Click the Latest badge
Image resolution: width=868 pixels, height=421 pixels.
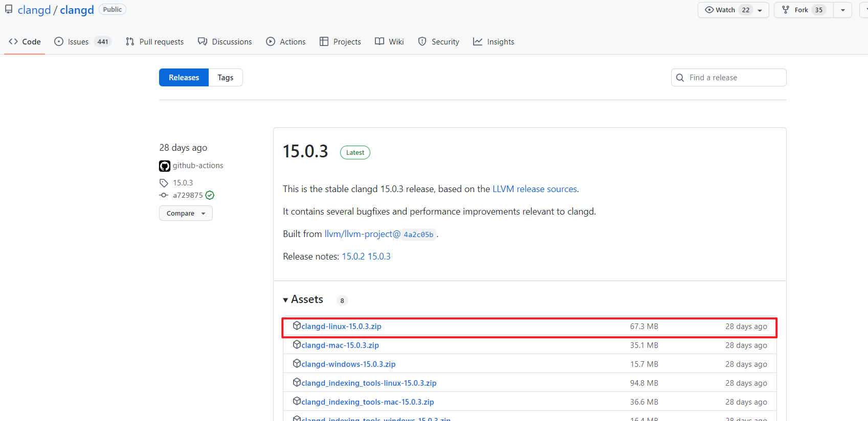click(355, 152)
